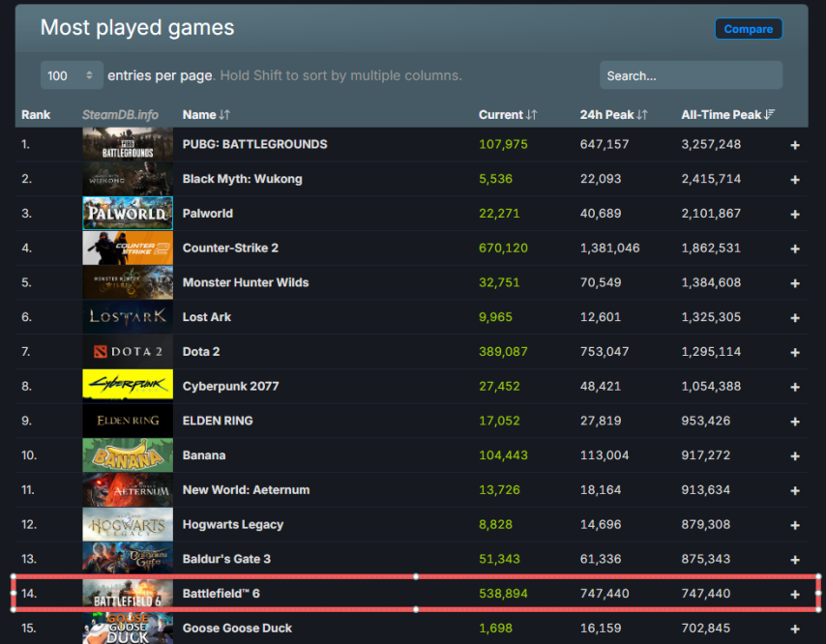Open the ELDEN RING game link
This screenshot has width=826, height=644.
coord(218,421)
